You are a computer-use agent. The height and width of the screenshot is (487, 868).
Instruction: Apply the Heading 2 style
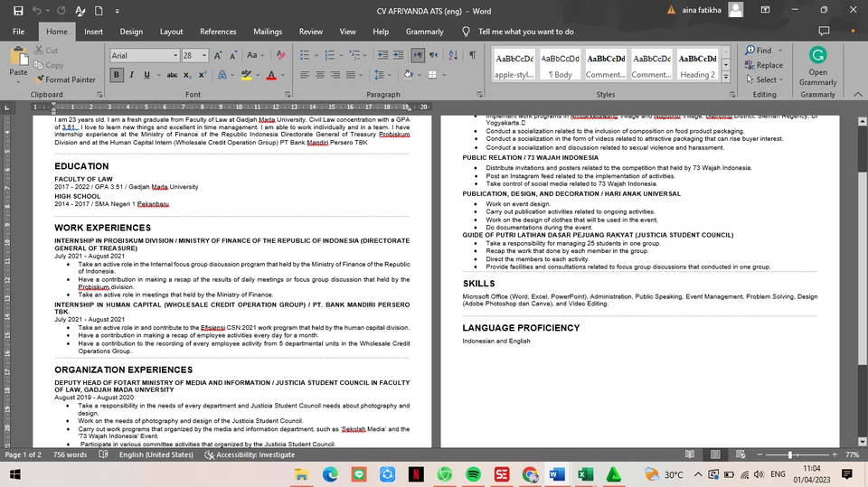[x=697, y=65]
